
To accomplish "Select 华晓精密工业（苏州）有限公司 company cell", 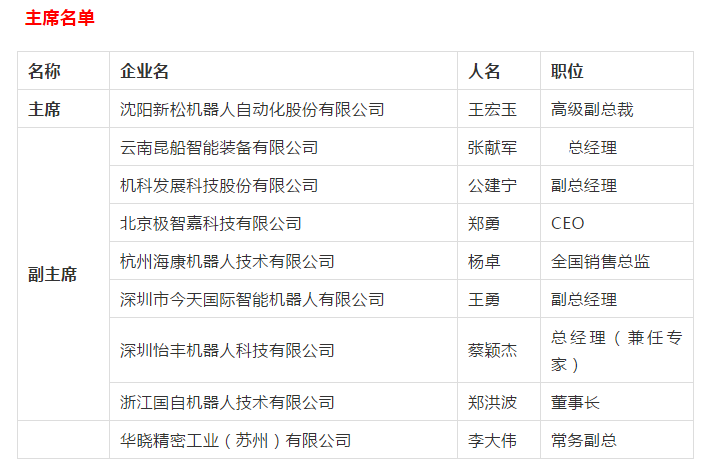I will (236, 440).
